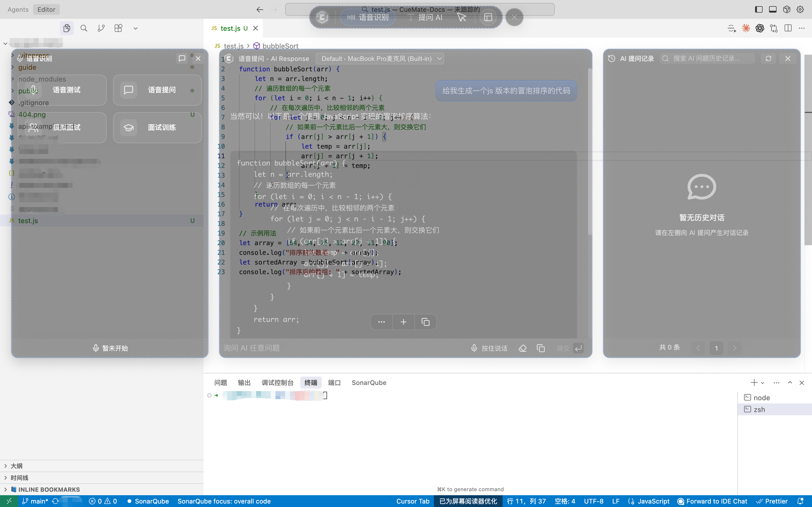Click the eraser clear icon beside 按住说话
This screenshot has width=812, height=507.
point(523,348)
